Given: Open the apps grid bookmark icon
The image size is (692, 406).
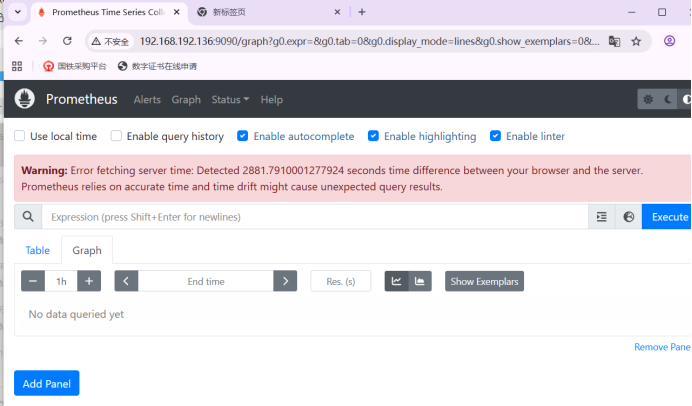Looking at the screenshot, I should [17, 66].
